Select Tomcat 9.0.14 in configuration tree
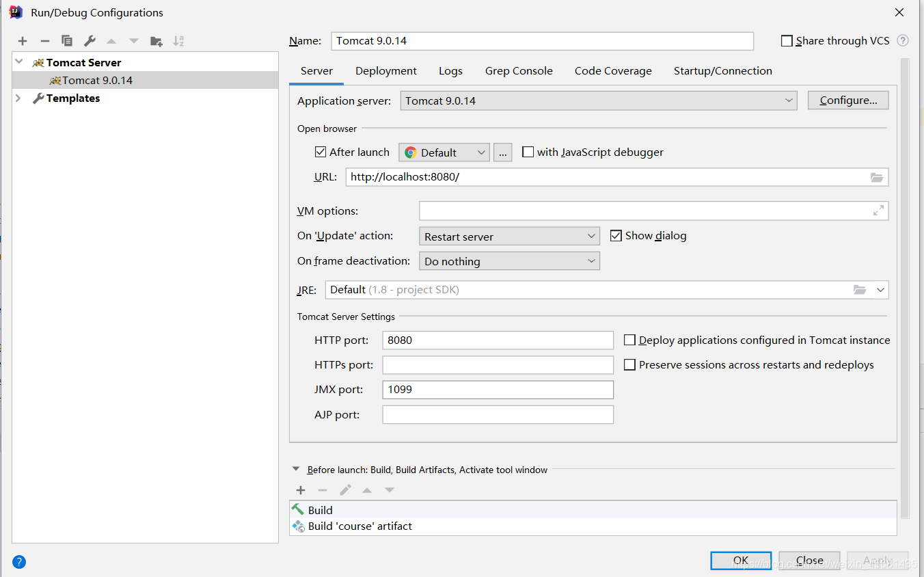The height and width of the screenshot is (577, 924). point(146,80)
